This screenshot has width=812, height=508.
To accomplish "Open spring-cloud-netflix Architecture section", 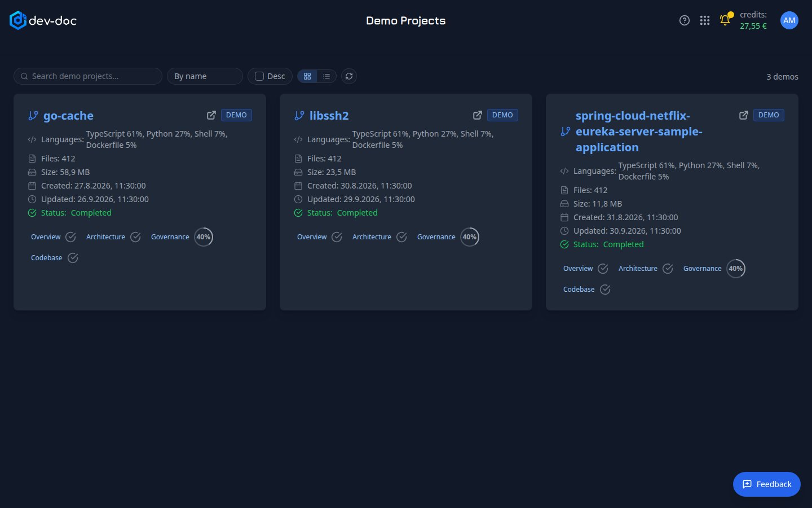I will click(x=638, y=269).
